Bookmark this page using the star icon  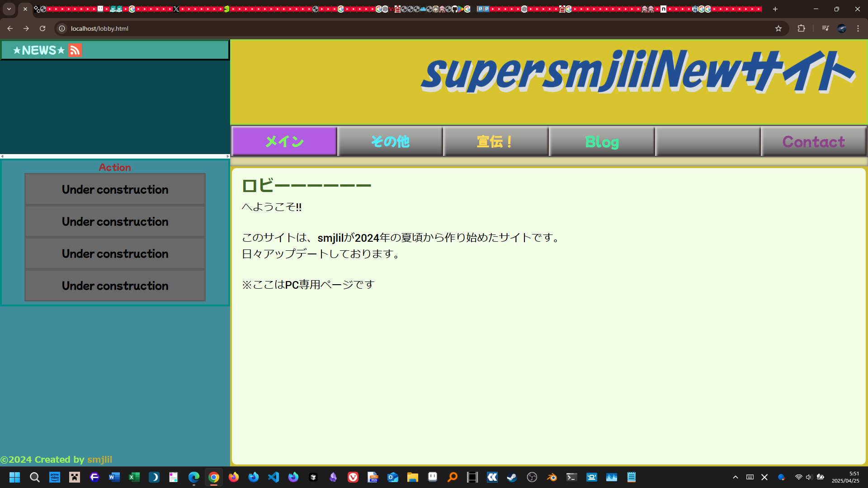click(x=778, y=28)
